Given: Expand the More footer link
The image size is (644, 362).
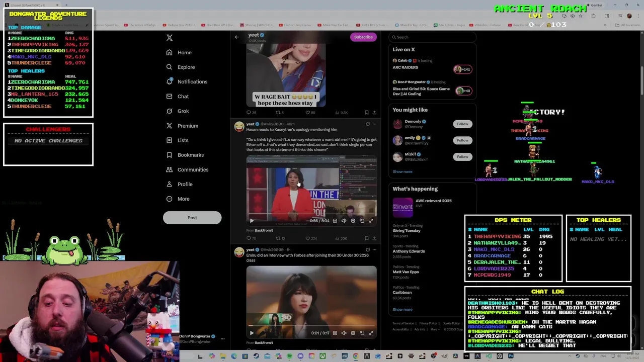Looking at the screenshot, I should click(434, 329).
